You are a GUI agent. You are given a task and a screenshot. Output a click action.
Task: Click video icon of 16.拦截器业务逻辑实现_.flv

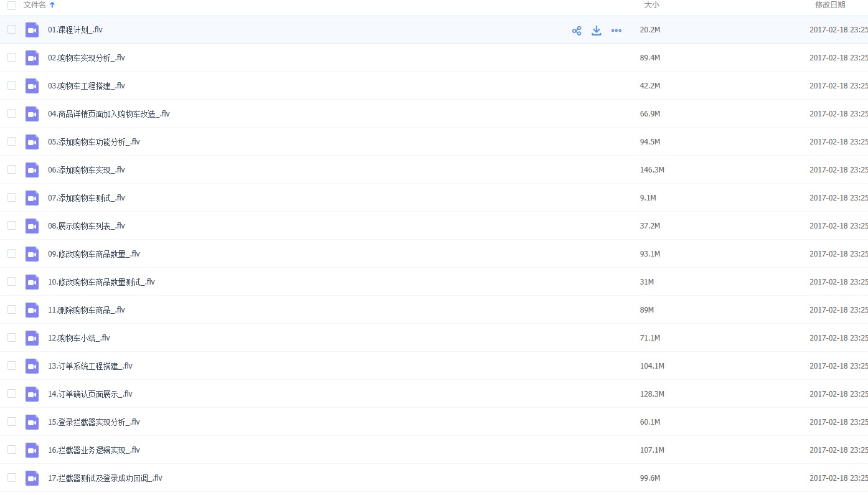[32, 450]
